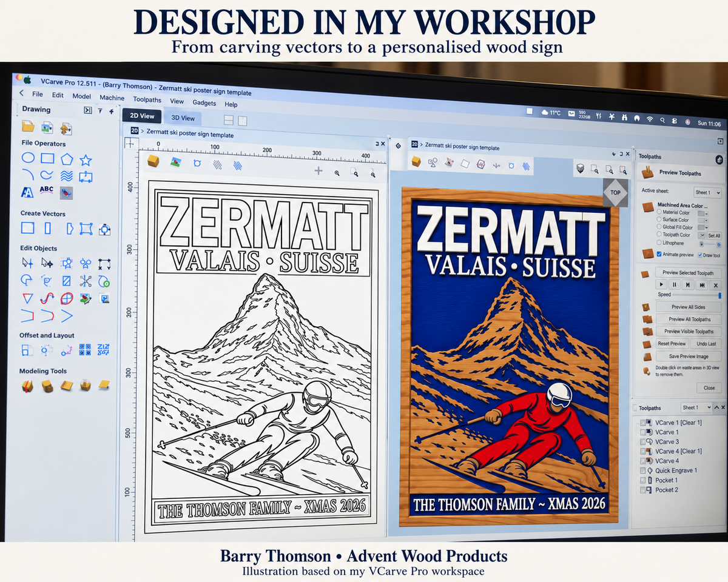Check the Pocket 2 toolpath checkbox

coord(643,490)
